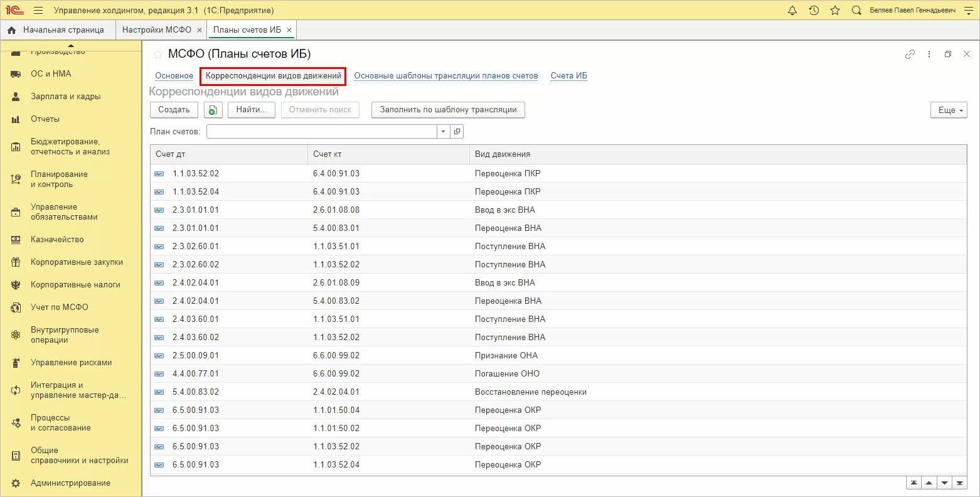Click the search magnifier icon
The height and width of the screenshot is (497, 980).
click(x=856, y=11)
